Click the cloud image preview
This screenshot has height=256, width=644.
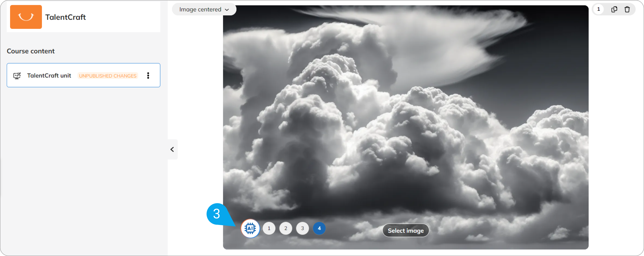click(x=406, y=127)
